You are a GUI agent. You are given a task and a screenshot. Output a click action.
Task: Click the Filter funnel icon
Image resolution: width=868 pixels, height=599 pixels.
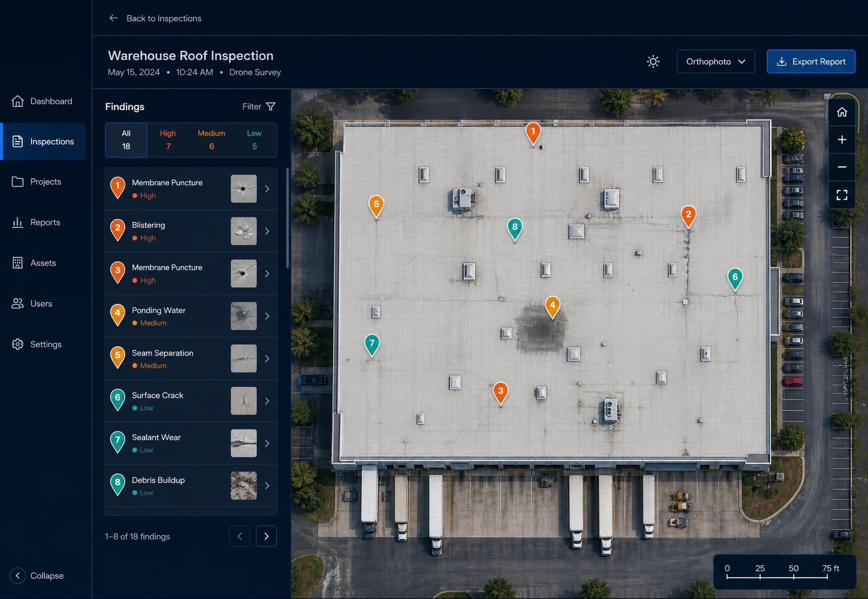click(271, 106)
